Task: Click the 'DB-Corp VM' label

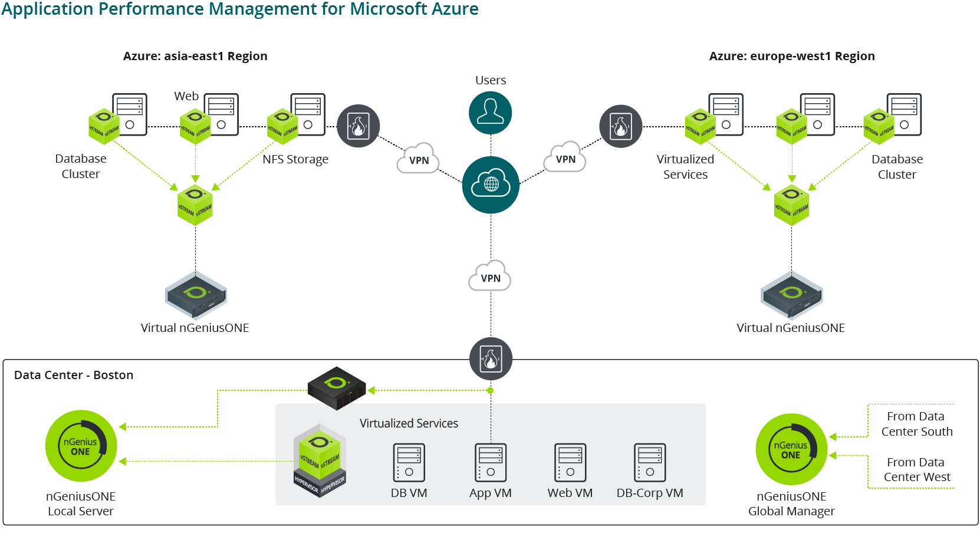Action: [650, 493]
